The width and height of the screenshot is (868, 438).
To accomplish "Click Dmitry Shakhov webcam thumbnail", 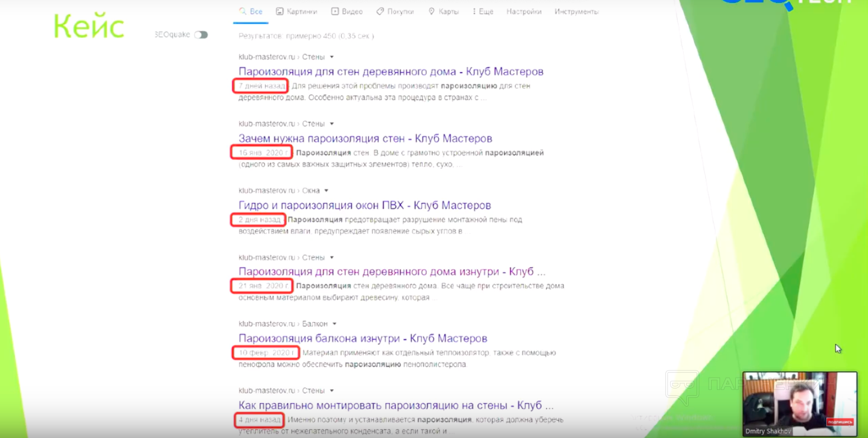I will tap(800, 404).
